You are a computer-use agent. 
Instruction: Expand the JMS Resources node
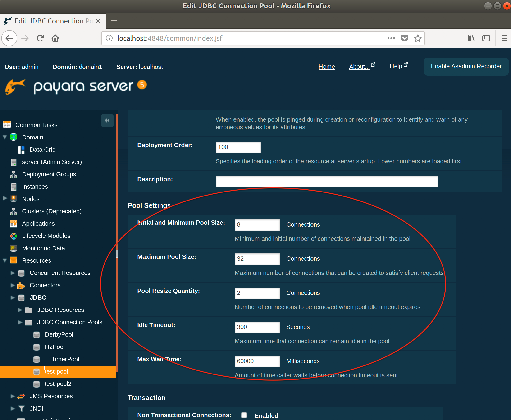click(13, 396)
